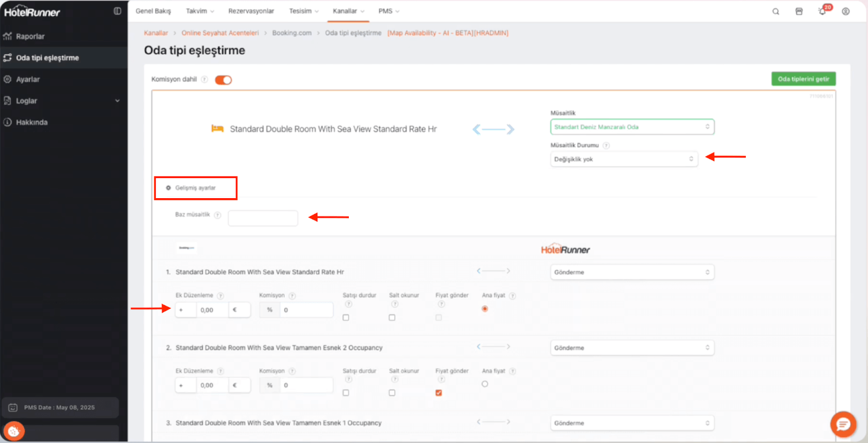The height and width of the screenshot is (443, 868).
Task: Select Ana fiyat radio for Standard Rate Hr
Action: tap(485, 309)
